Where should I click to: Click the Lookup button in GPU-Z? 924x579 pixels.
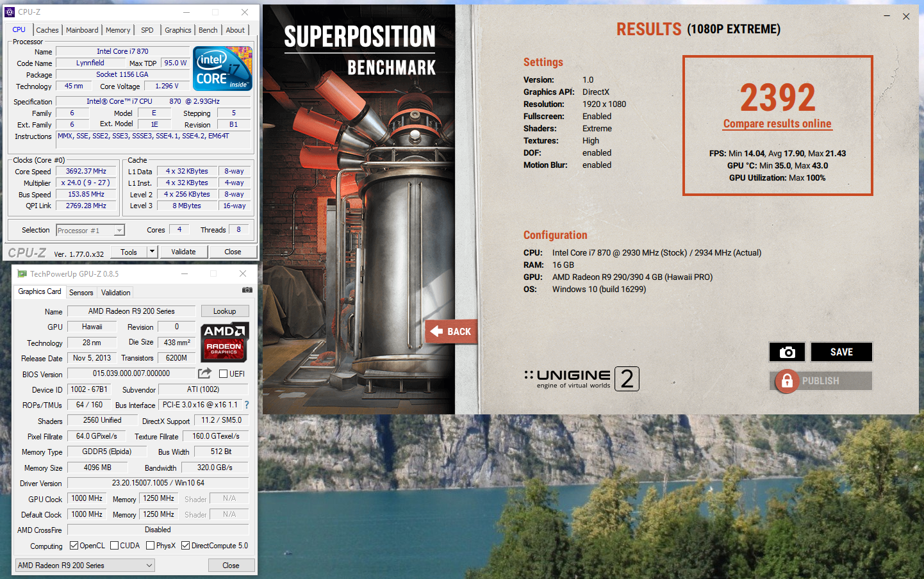(225, 311)
